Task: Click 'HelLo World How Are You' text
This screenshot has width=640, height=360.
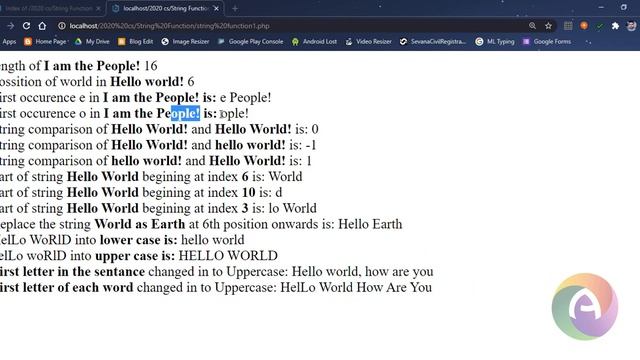Action: [356, 287]
